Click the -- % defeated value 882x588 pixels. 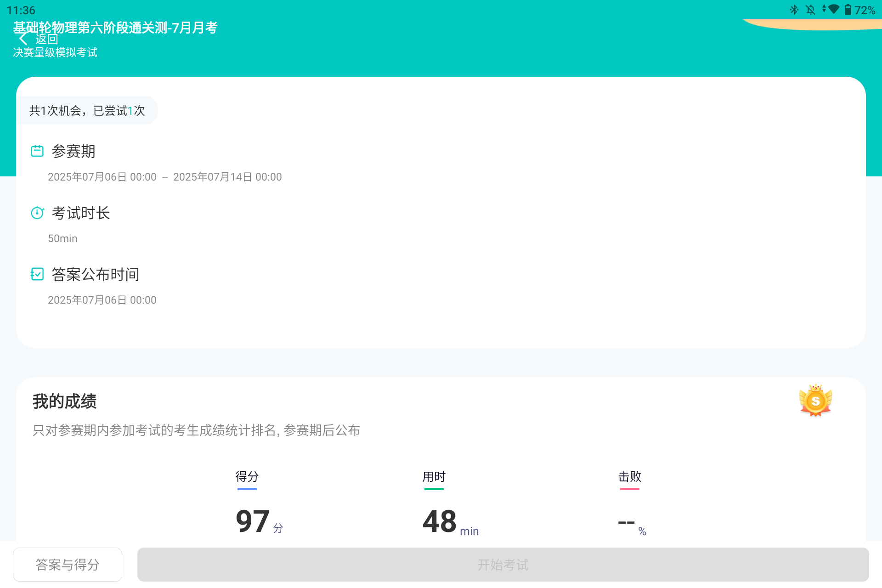[632, 524]
